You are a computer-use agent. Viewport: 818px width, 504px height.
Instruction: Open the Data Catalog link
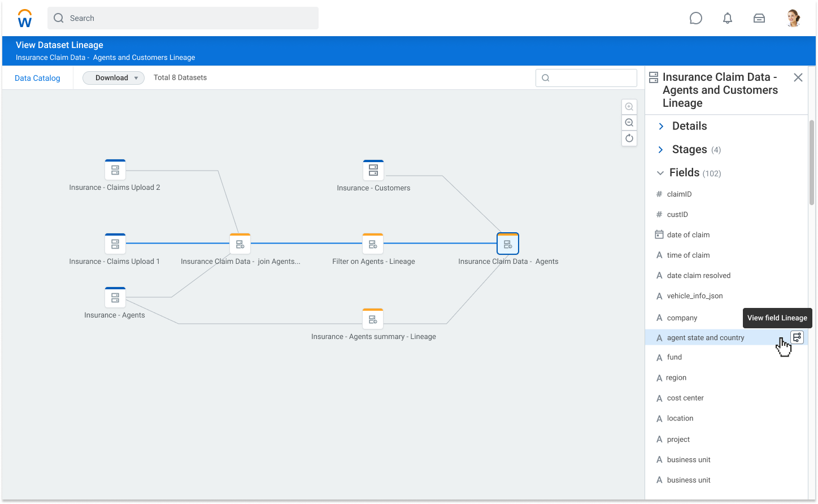tap(37, 78)
